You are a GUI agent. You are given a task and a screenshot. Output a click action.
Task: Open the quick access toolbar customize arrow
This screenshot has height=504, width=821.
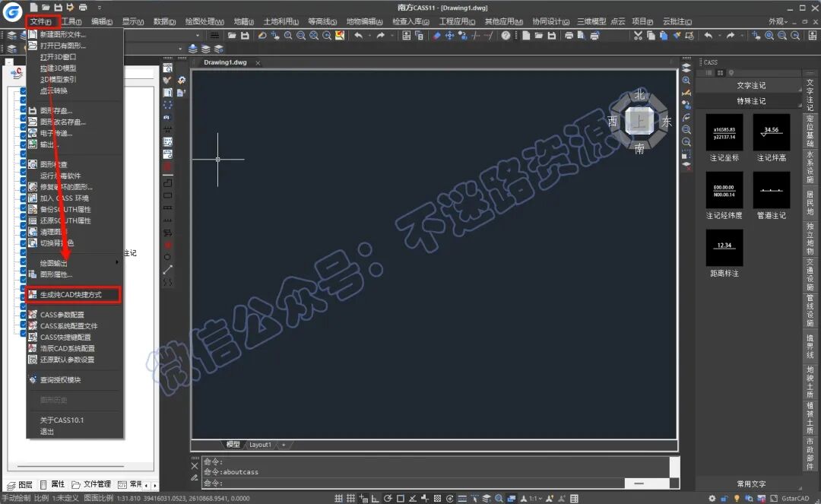pos(100,8)
